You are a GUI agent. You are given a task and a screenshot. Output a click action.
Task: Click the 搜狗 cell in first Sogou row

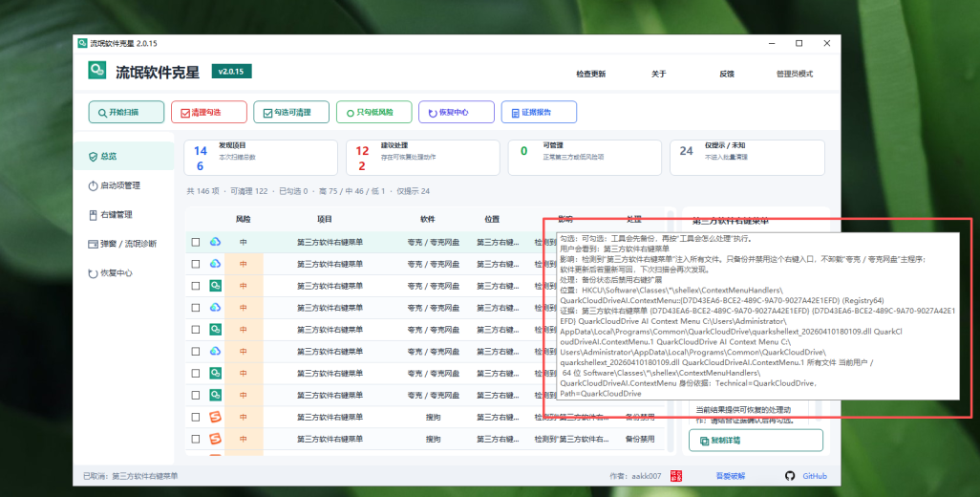433,417
